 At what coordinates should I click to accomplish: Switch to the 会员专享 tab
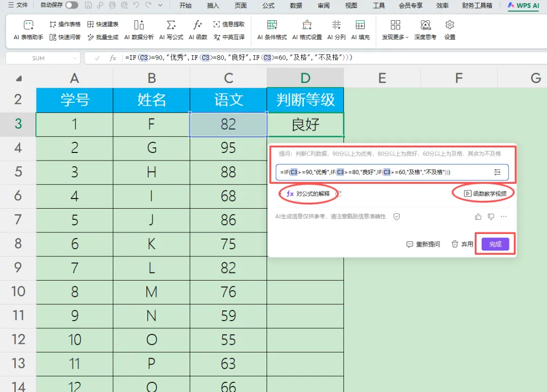coord(411,5)
